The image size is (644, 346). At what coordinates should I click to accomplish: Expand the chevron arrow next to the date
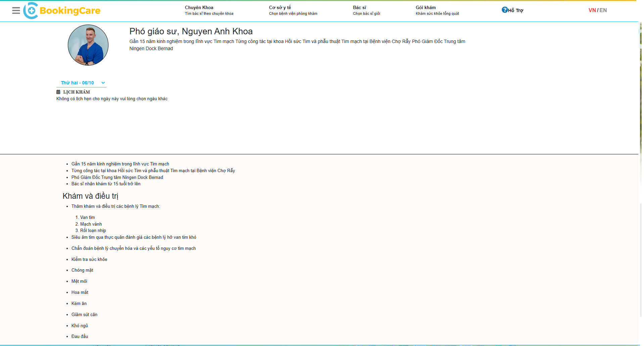[103, 83]
